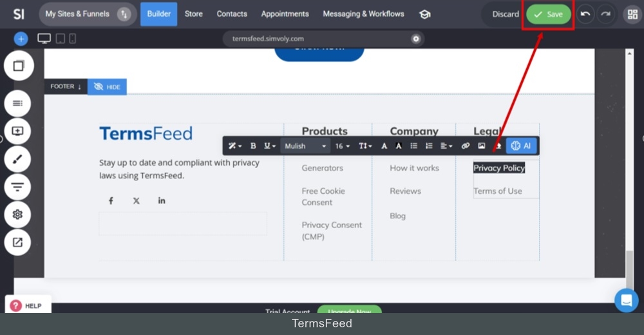Click the SI logo
This screenshot has height=335, width=644.
point(19,14)
